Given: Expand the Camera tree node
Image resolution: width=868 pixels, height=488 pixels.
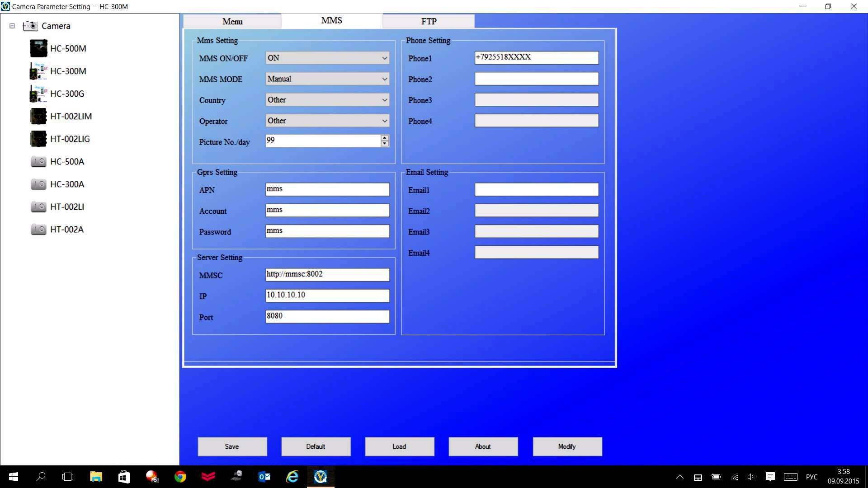Looking at the screenshot, I should tap(12, 26).
